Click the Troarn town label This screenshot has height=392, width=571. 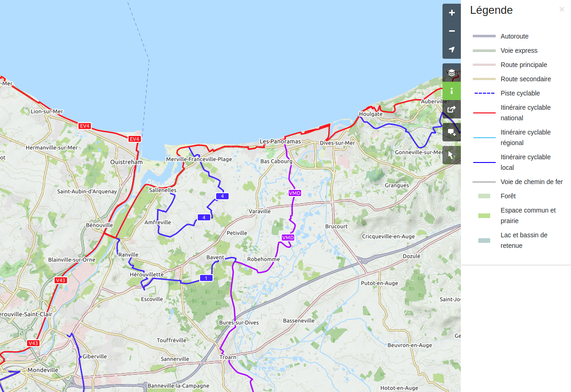(228, 357)
